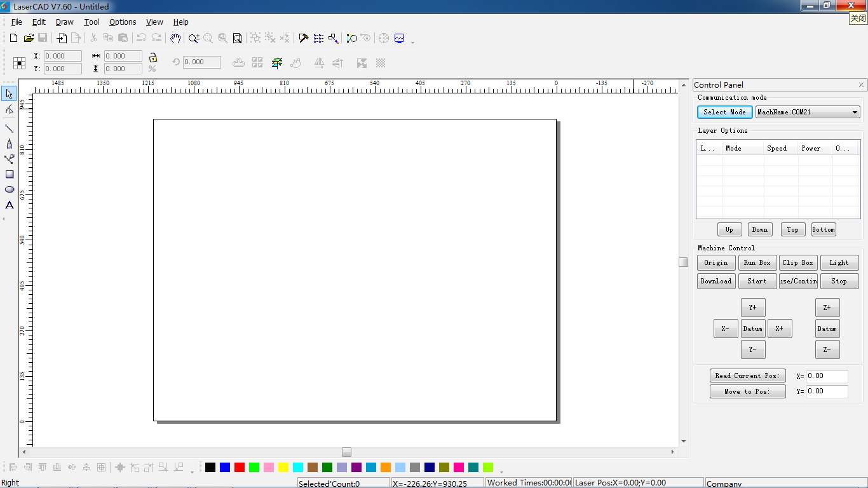The image size is (868, 488).
Task: Click the Run Box button
Action: click(x=757, y=262)
